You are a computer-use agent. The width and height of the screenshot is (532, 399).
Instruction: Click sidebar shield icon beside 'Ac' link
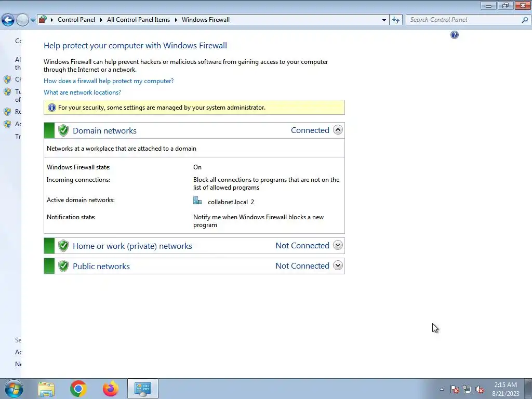(7, 124)
